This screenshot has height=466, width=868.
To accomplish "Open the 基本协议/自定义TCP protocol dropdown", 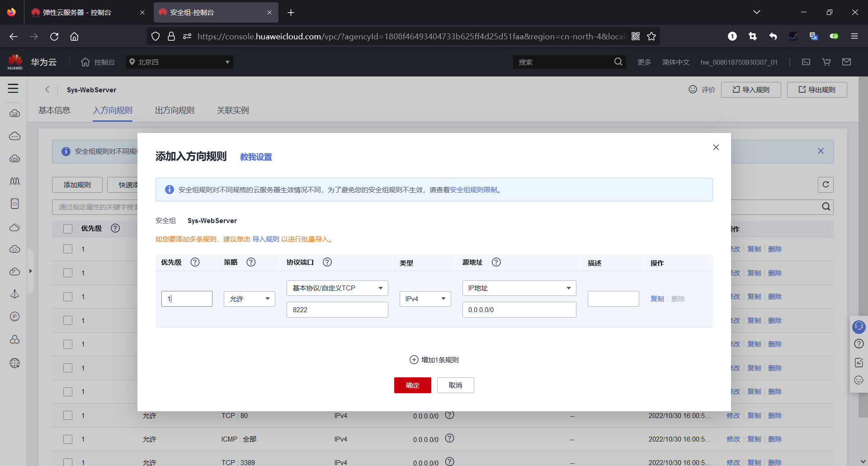I will tap(337, 288).
